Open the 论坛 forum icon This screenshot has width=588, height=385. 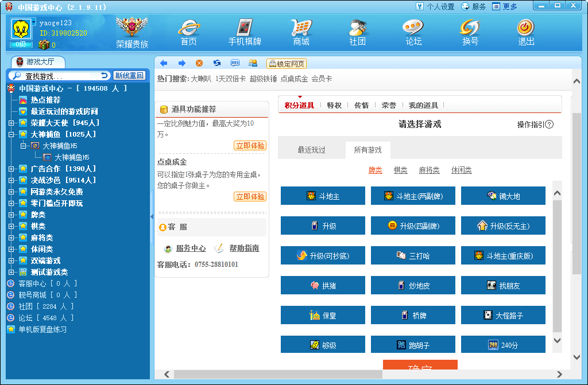pos(413,32)
